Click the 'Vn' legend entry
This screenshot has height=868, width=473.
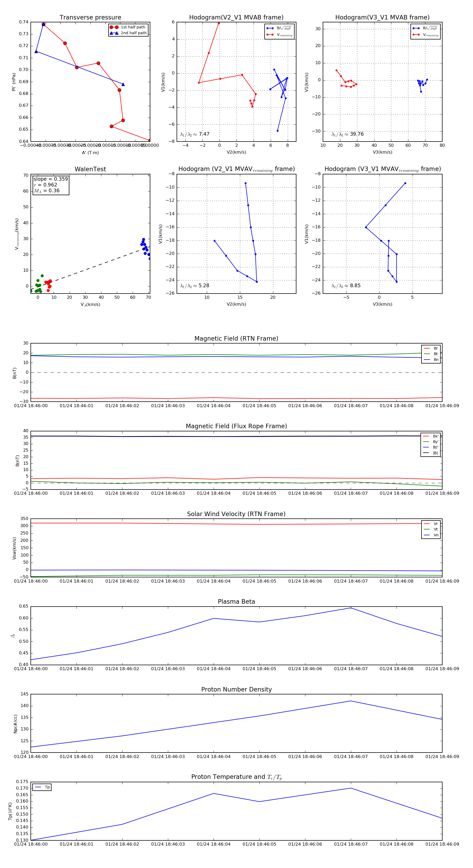point(431,535)
